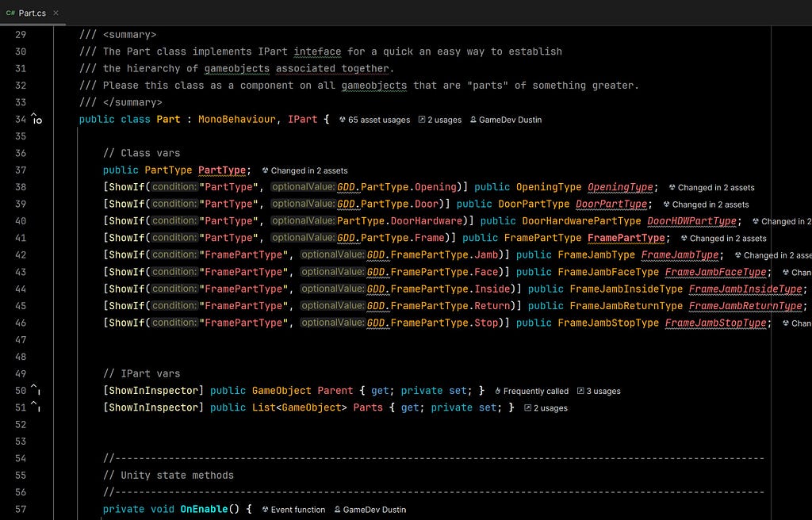Viewport: 812px width, 520px height.
Task: Click the 'condition:' parameter hint on line 38
Action: click(x=174, y=186)
